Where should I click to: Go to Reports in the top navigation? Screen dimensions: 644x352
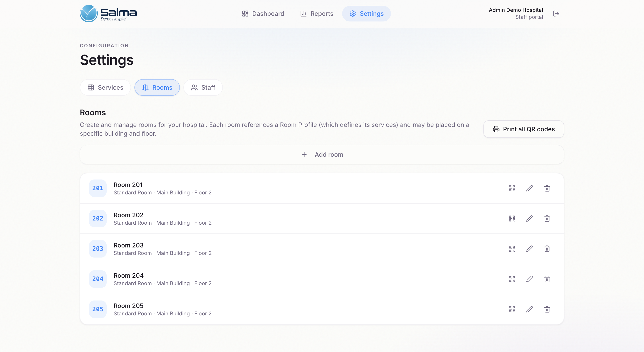(317, 14)
